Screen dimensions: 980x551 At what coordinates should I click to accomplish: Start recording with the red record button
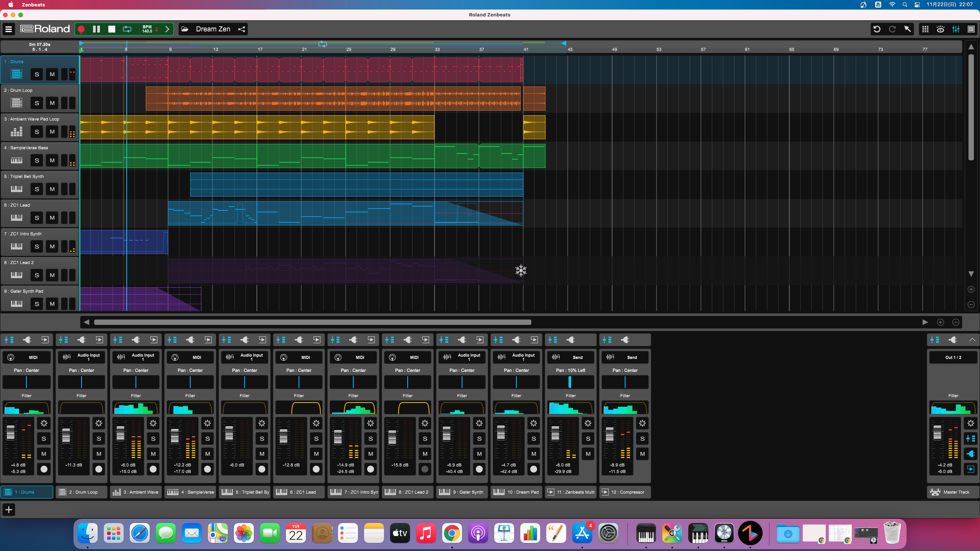tap(81, 29)
